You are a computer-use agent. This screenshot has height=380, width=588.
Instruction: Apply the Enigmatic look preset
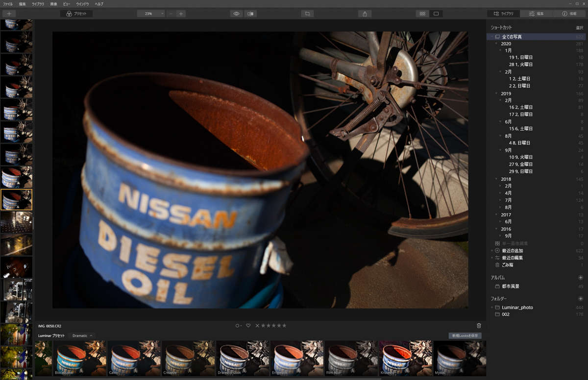coord(297,358)
